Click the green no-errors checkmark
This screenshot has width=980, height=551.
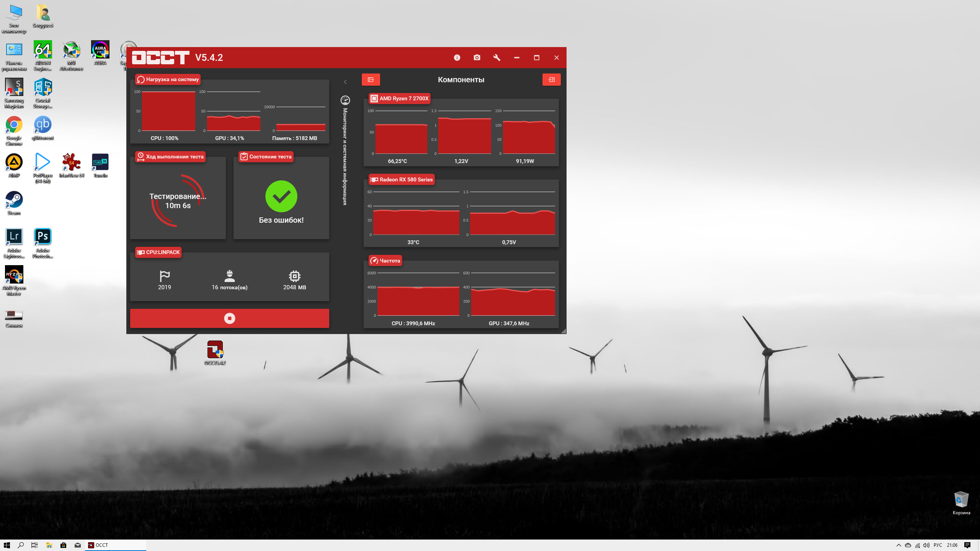281,196
